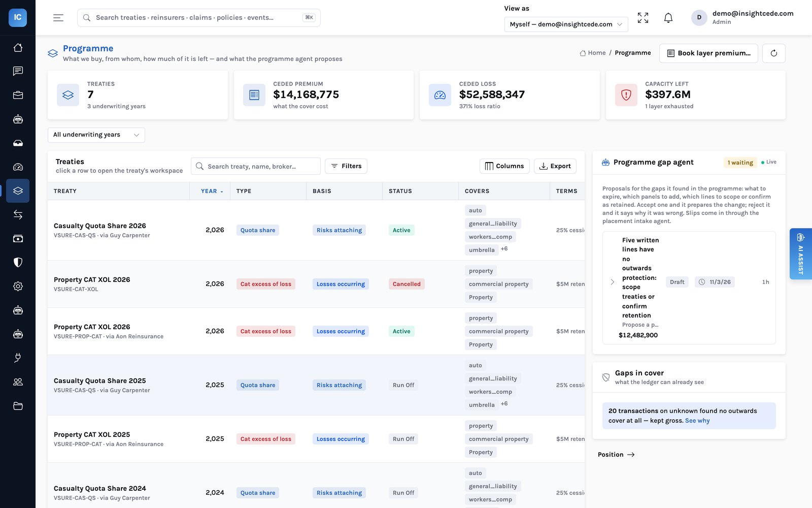Open the folder icon in the sidebar
Screen dimensions: 812x508
[x=18, y=406]
